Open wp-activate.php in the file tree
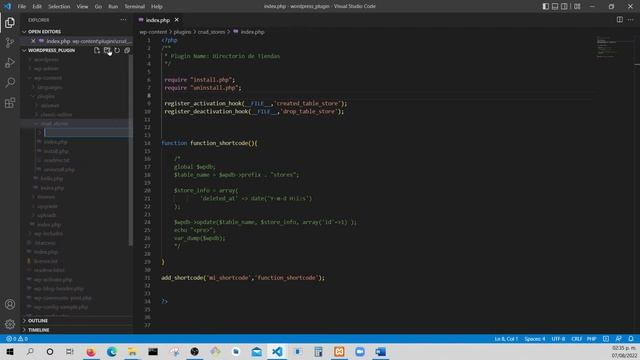The image size is (640, 360). click(53, 280)
